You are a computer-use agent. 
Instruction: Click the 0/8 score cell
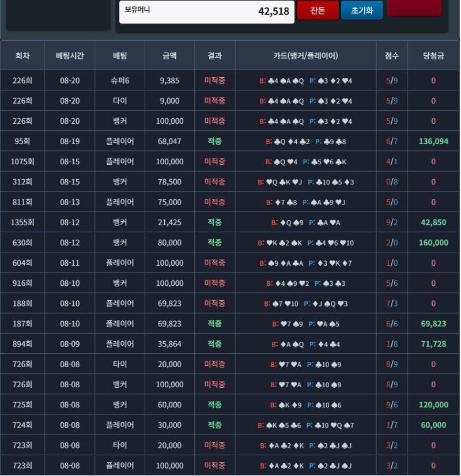click(392, 182)
